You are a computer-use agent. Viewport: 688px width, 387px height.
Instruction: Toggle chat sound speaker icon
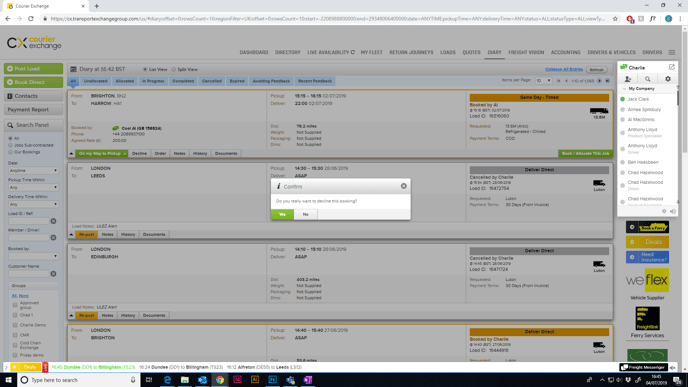tap(673, 211)
